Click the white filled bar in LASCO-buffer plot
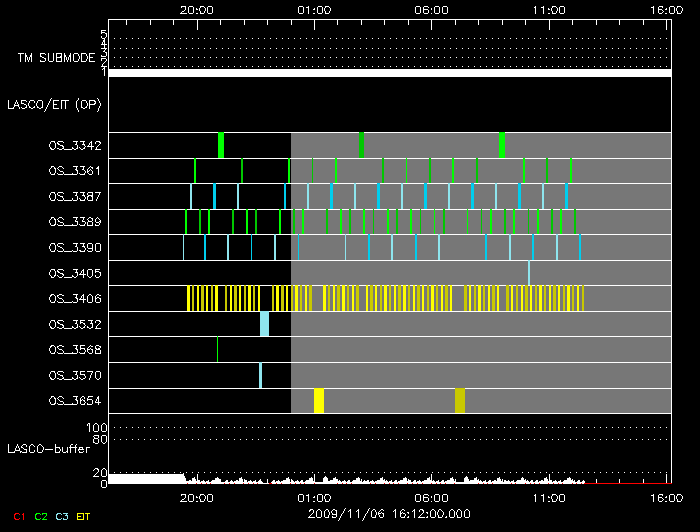The height and width of the screenshot is (532, 700). pos(147,479)
